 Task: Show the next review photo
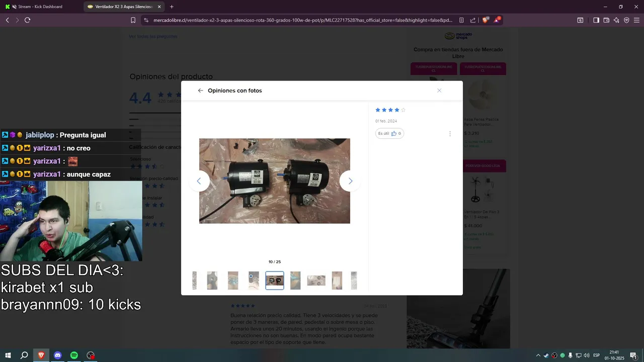coord(350,181)
